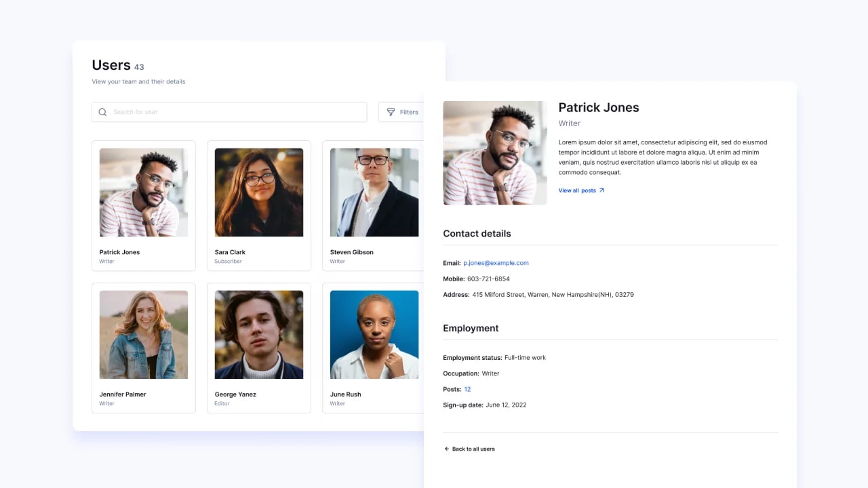868x488 pixels.
Task: Click the search magnifier icon
Action: pyautogui.click(x=102, y=113)
